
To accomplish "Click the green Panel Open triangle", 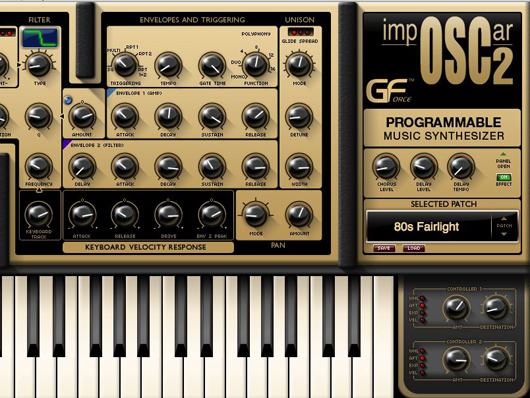I will [x=503, y=154].
